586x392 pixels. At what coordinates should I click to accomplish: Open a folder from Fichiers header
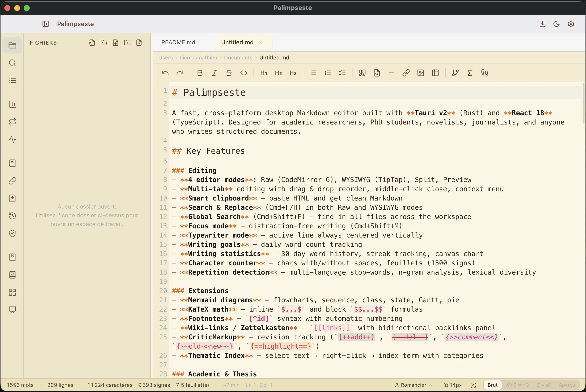click(x=104, y=42)
